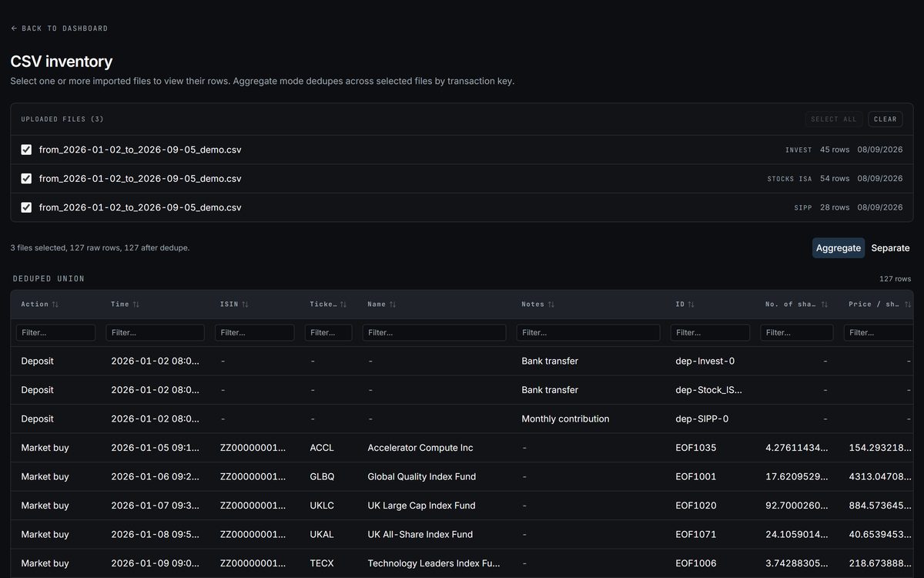Click the EOF1071 ID cell
924x578 pixels.
(696, 535)
